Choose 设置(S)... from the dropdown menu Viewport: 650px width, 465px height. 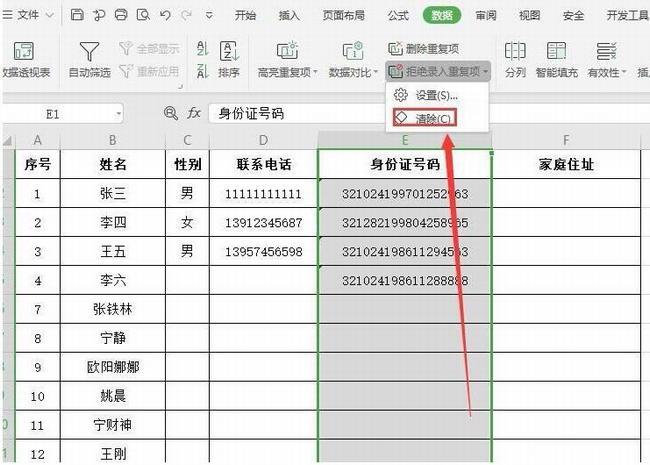[437, 95]
